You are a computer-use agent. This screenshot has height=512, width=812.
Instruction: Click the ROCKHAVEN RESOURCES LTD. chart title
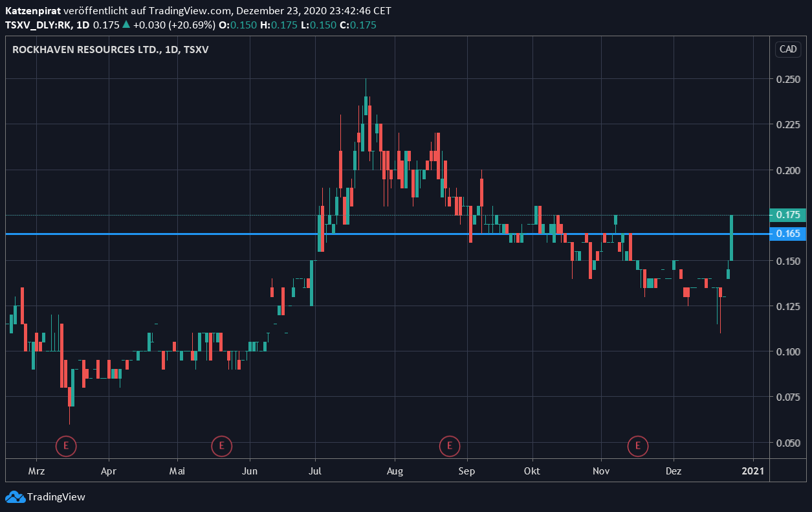click(85, 49)
